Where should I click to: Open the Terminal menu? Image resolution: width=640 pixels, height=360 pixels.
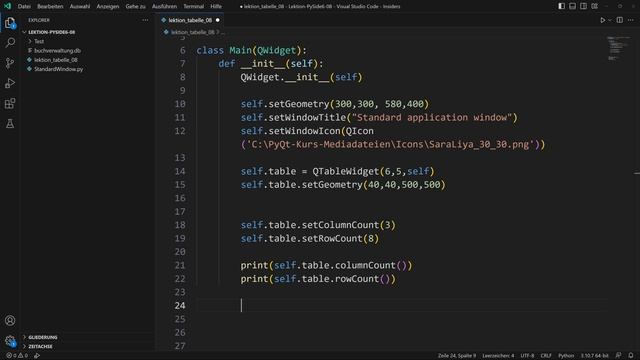tap(193, 6)
